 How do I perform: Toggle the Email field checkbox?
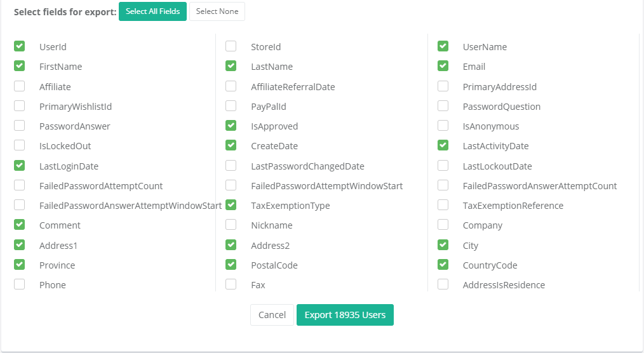coord(443,66)
